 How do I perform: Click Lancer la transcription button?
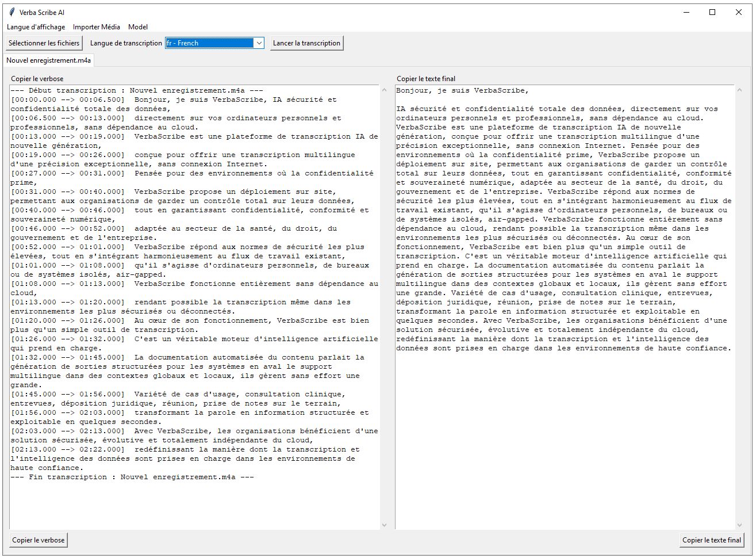click(306, 43)
